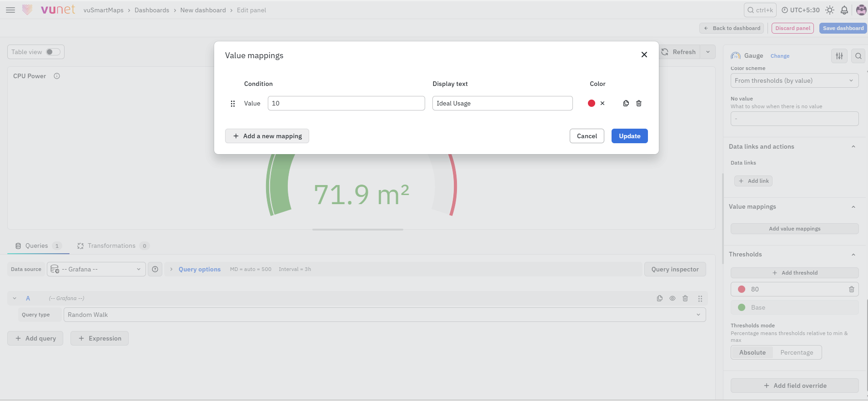This screenshot has height=401, width=868.
Task: Switch to the Queries tab
Action: pos(38,246)
